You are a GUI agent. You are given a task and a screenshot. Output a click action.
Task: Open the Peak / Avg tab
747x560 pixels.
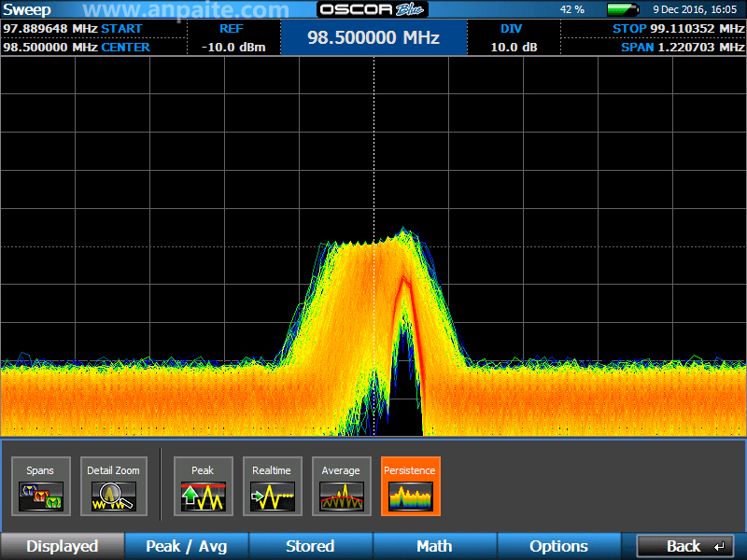(186, 546)
